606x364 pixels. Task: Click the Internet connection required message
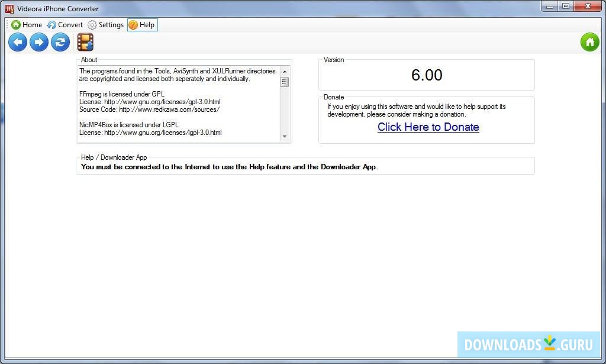tap(230, 167)
